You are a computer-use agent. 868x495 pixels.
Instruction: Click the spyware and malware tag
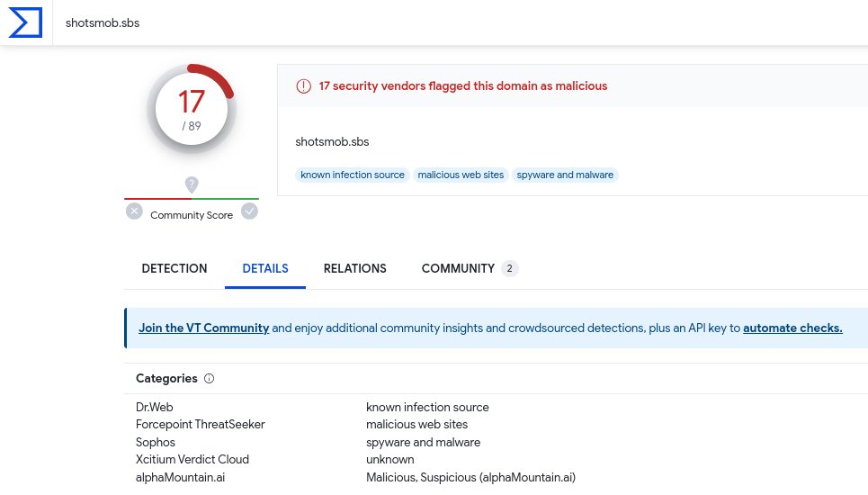565,175
